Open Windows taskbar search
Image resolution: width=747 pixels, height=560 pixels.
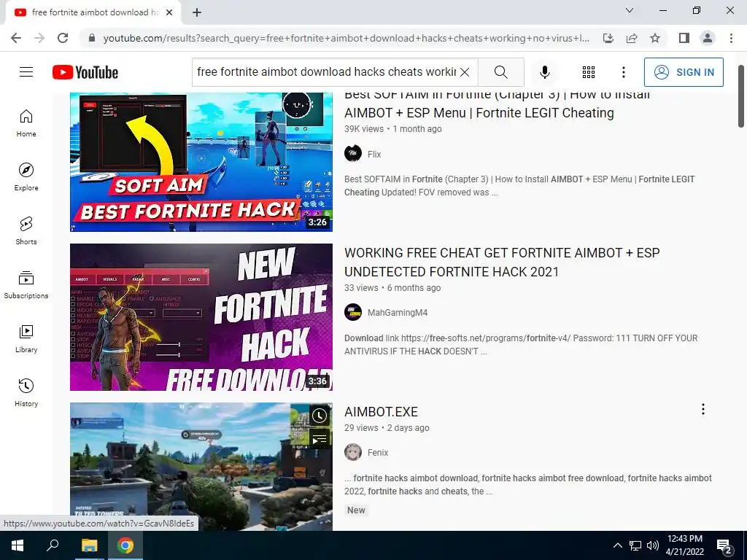pos(53,545)
